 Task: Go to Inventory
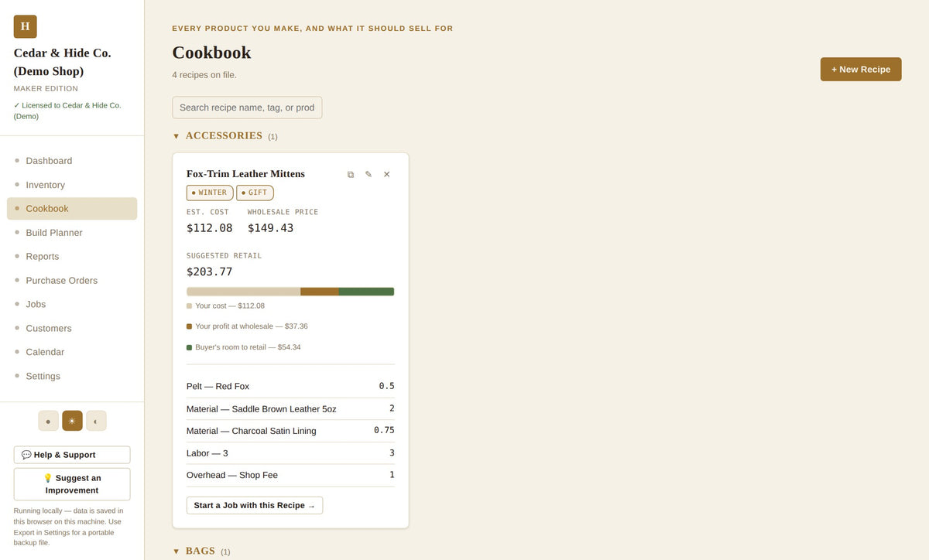(72, 185)
